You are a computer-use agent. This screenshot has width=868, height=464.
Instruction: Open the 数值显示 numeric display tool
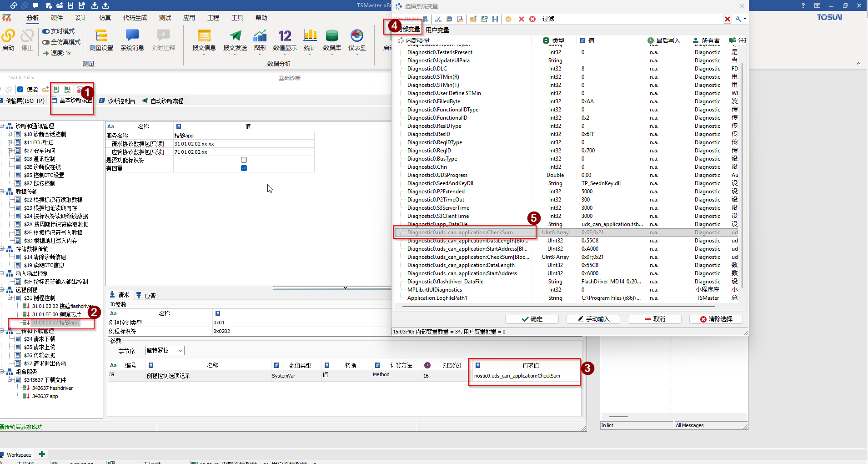(x=285, y=40)
